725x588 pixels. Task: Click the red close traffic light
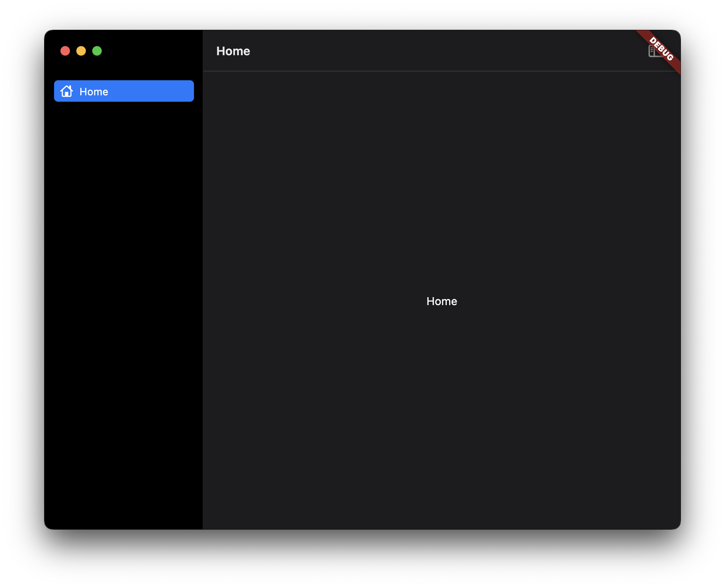[x=66, y=51]
